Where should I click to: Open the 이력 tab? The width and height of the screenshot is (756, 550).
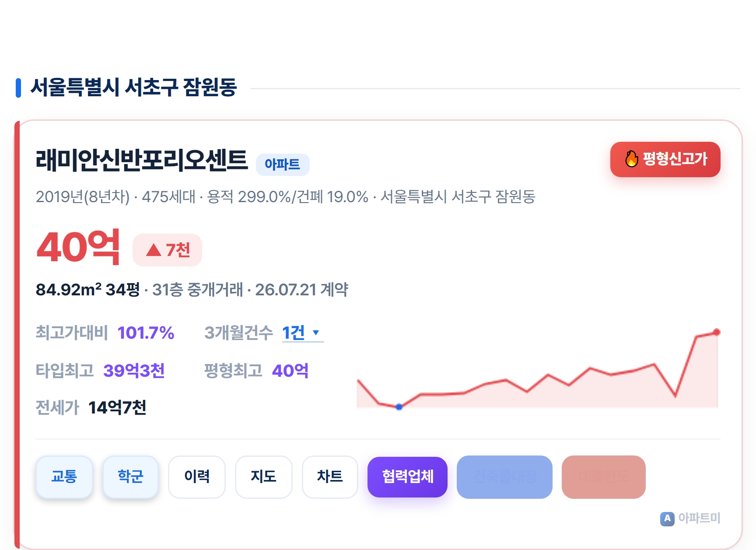197,476
